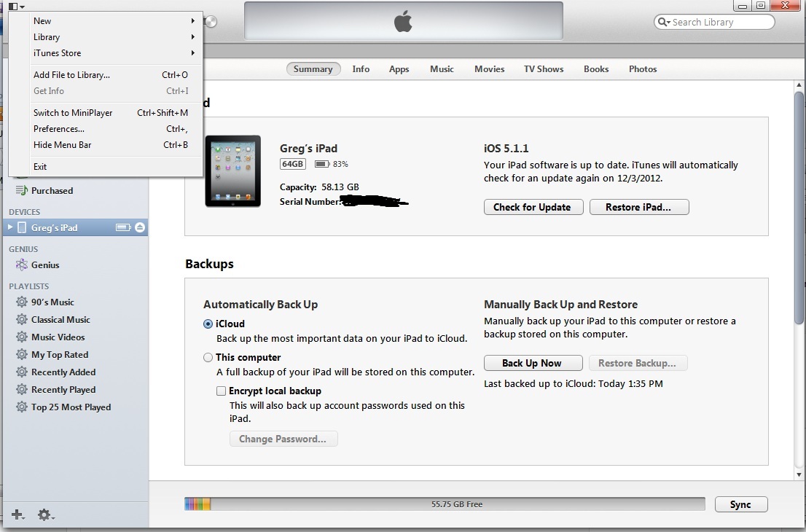Enable Encrypt local backup checkbox
806x532 pixels.
coord(222,391)
